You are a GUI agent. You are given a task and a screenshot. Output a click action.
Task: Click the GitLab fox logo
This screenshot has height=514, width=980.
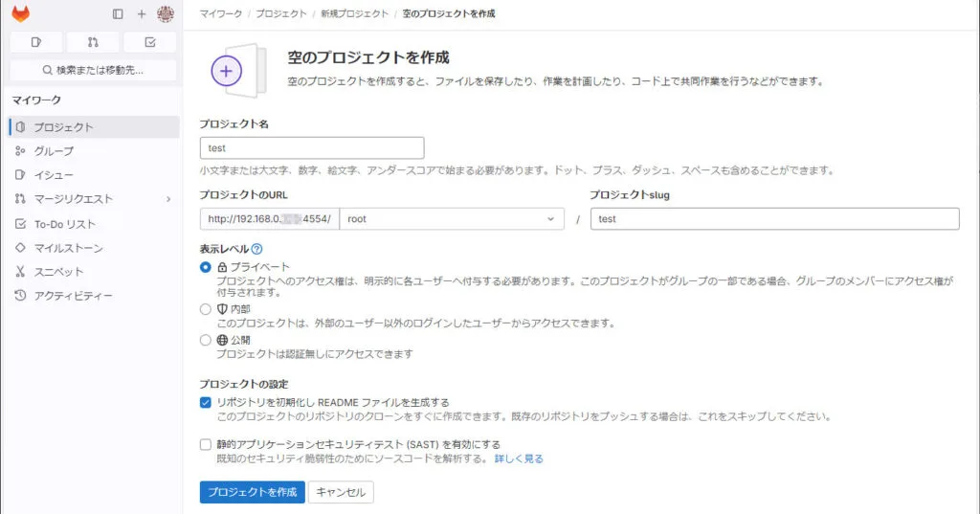pyautogui.click(x=20, y=13)
